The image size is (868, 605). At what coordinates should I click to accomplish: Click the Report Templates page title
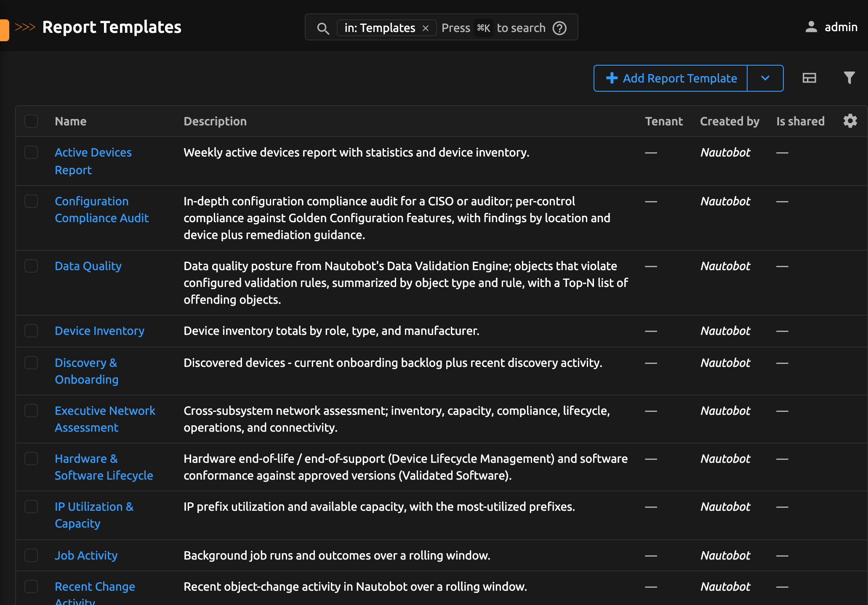coord(112,27)
